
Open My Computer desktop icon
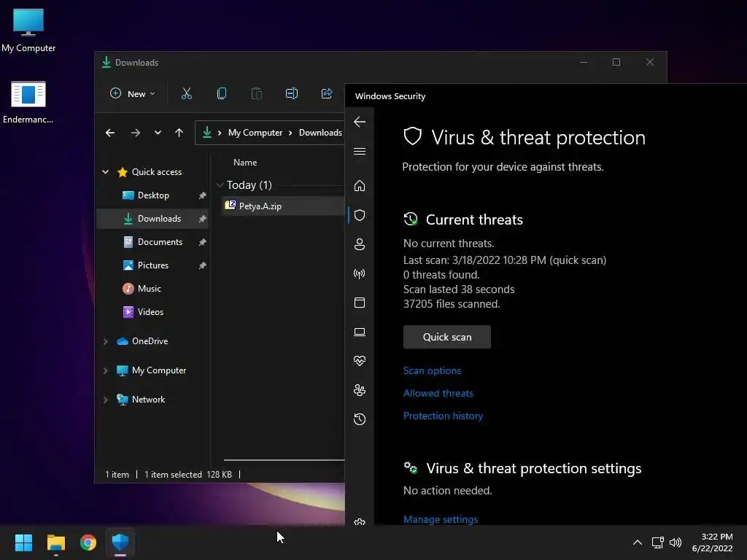pyautogui.click(x=28, y=31)
